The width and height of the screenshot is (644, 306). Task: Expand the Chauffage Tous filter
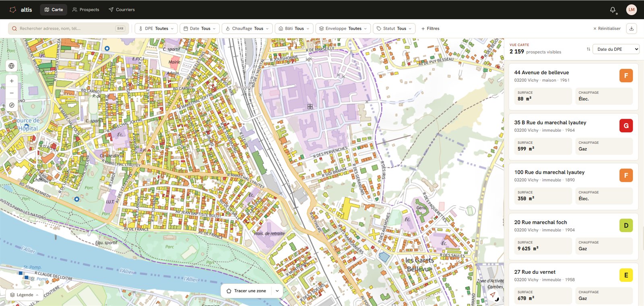[247, 29]
